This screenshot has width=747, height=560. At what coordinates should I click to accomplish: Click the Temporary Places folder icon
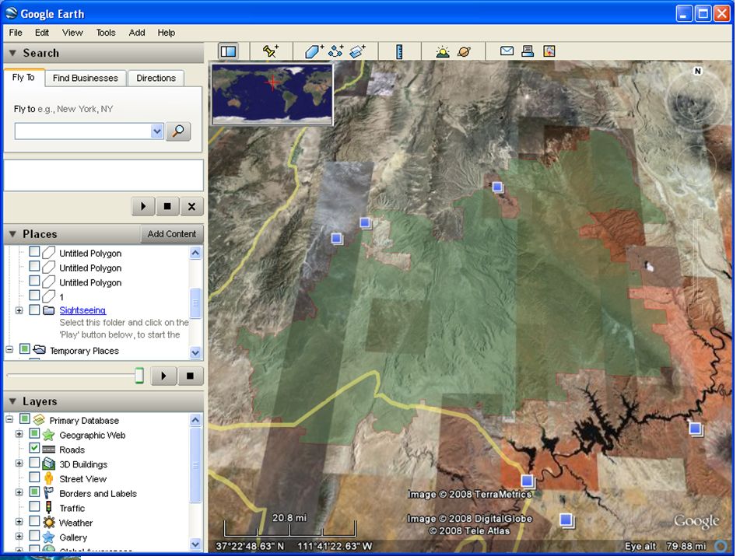(40, 349)
